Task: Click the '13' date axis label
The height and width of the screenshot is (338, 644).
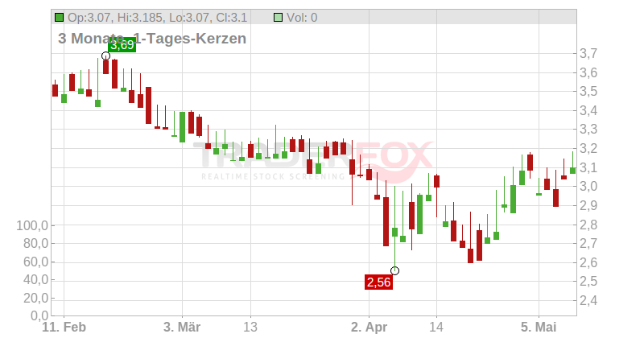Action: click(250, 328)
